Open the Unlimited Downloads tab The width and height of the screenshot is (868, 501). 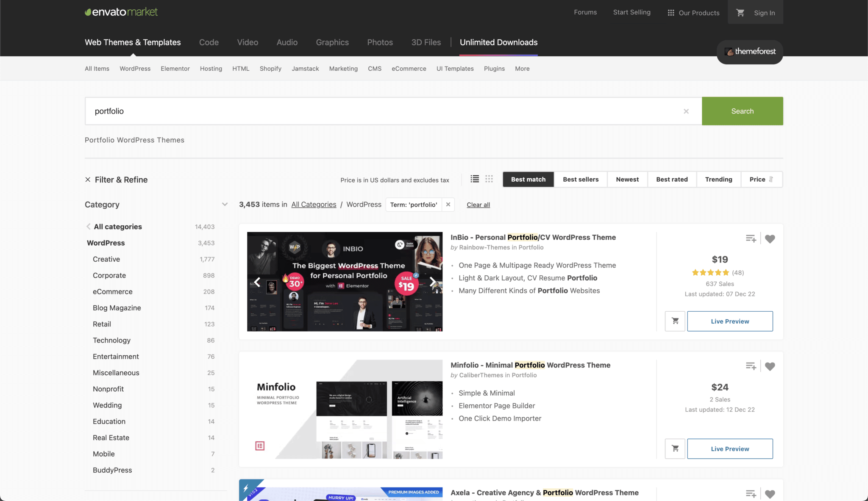[498, 42]
